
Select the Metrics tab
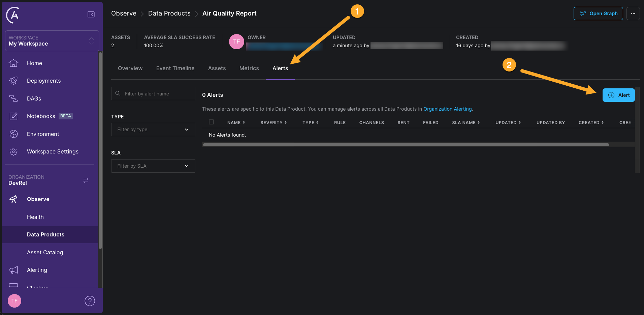click(x=249, y=68)
